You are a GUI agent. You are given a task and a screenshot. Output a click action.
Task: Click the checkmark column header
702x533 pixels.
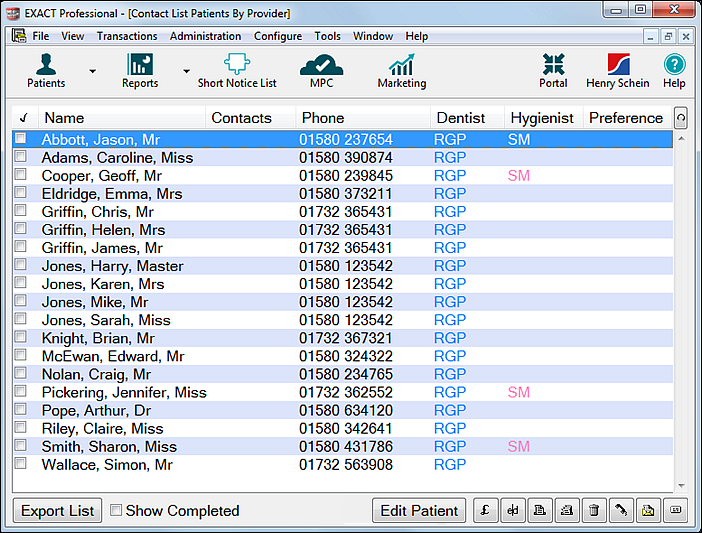click(x=24, y=118)
